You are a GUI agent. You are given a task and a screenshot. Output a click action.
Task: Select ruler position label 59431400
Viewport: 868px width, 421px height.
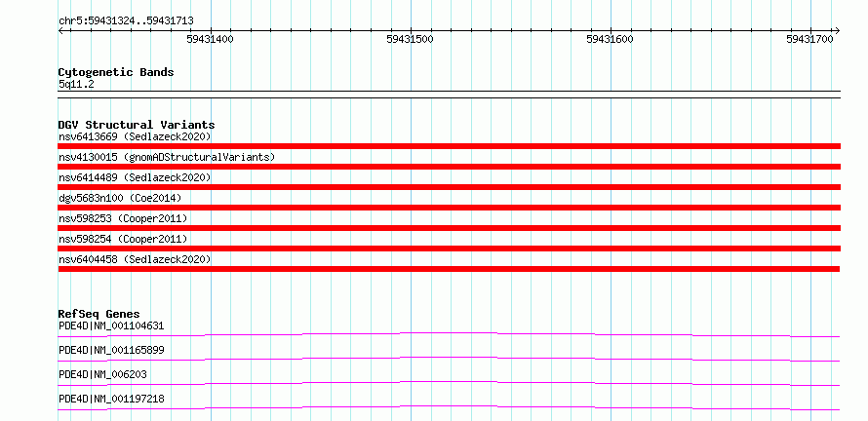click(x=210, y=40)
